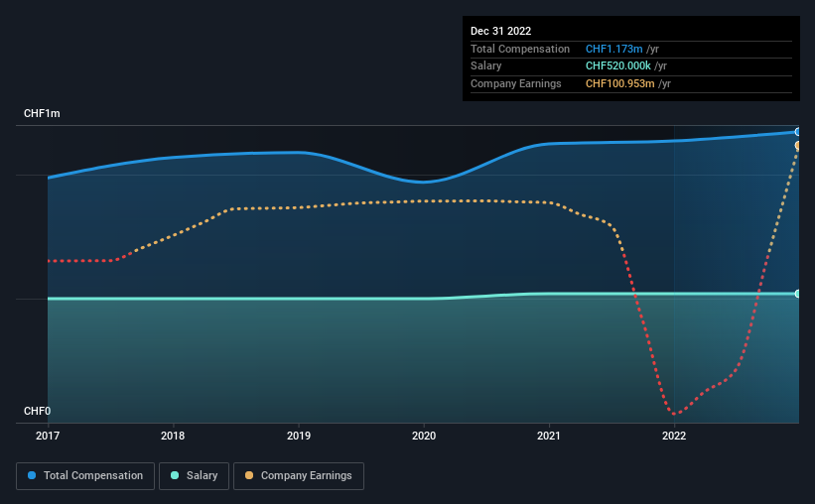This screenshot has width=815, height=504.
Task: Click the CHF100.953m company earnings value
Action: (620, 83)
